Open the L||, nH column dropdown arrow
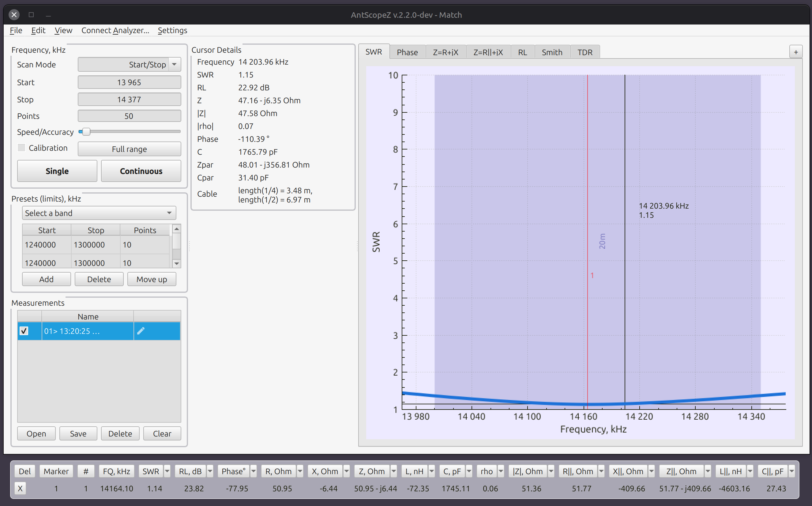 pyautogui.click(x=750, y=471)
